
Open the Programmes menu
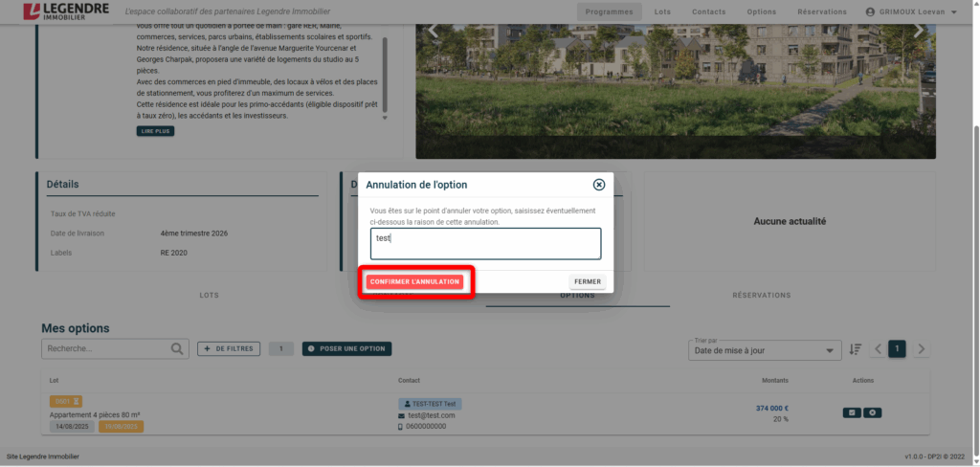[610, 11]
